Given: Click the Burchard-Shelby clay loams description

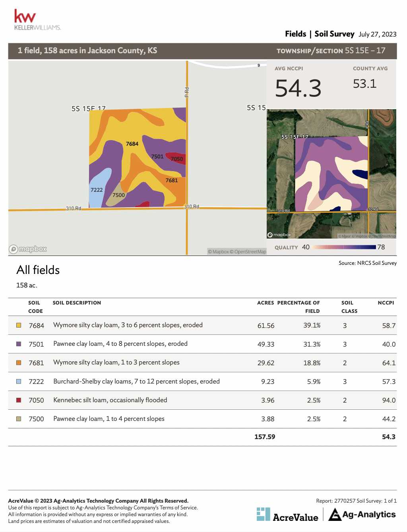Looking at the screenshot, I should click(x=136, y=381).
